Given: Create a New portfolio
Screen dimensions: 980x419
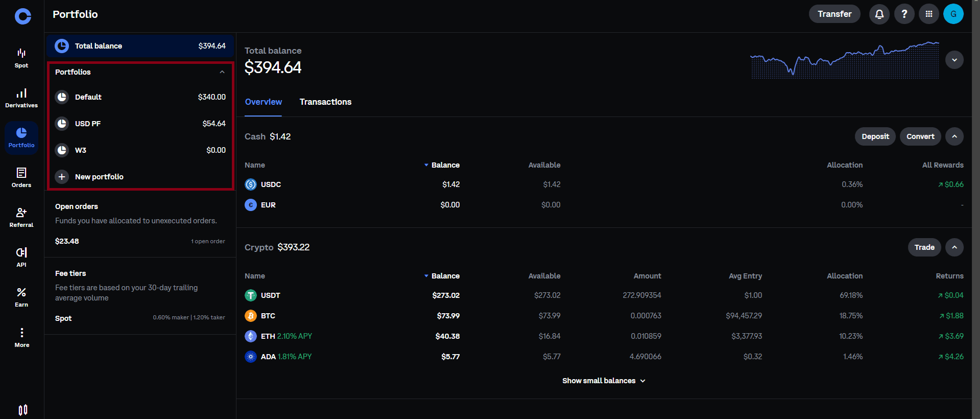Looking at the screenshot, I should [140, 177].
